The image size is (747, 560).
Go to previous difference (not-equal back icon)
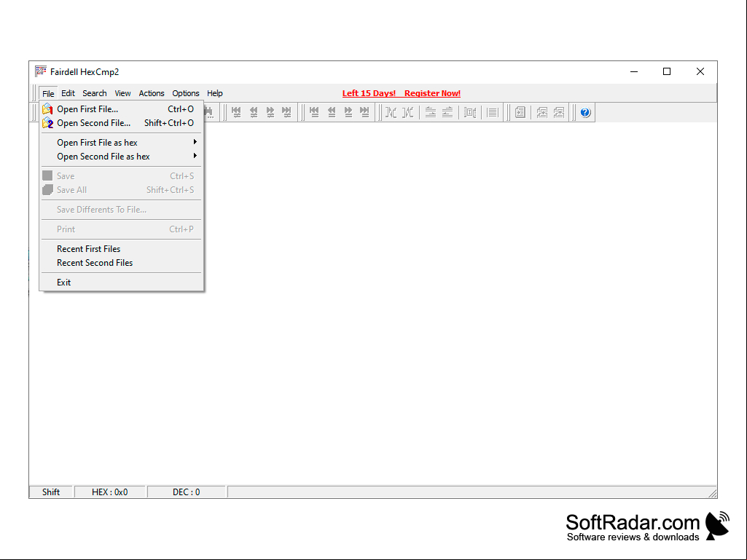click(x=254, y=112)
